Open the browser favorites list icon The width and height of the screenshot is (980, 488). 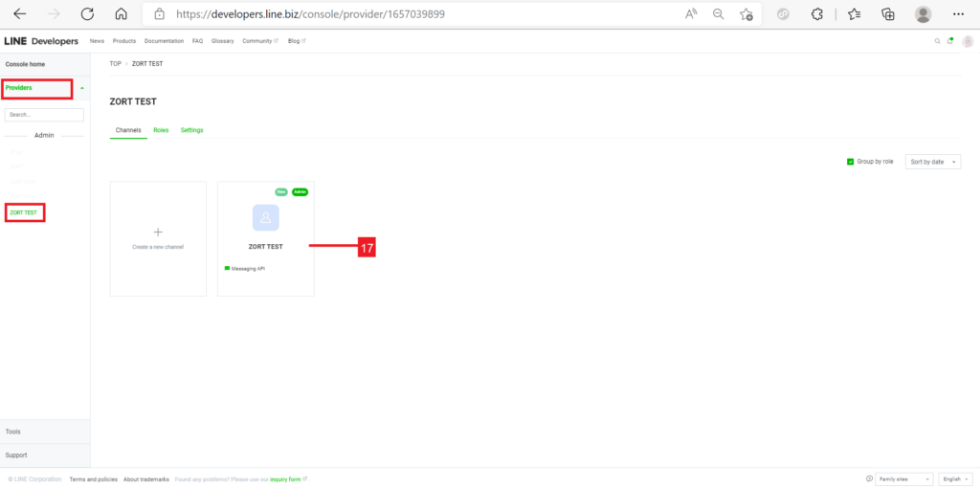[853, 14]
